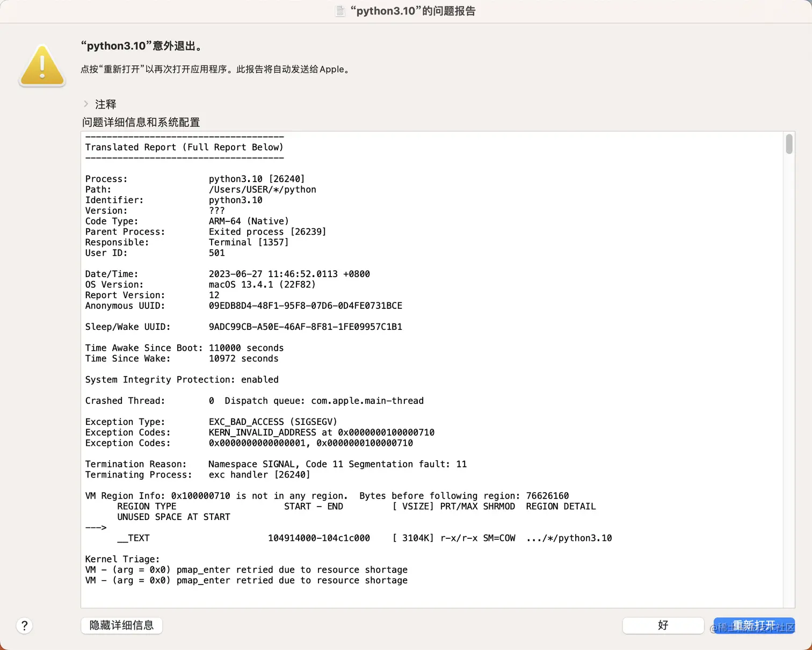Click the Translated Report (Full Report Below) line
Image resolution: width=812 pixels, height=650 pixels.
coord(184,147)
